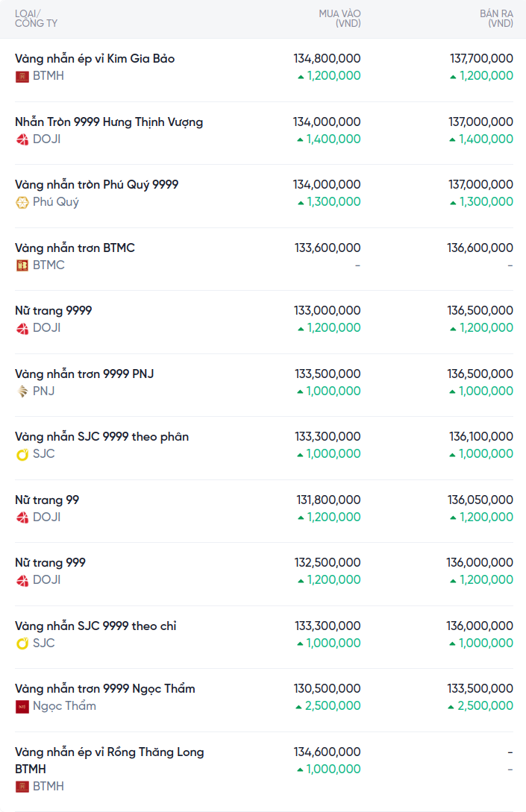Click the Ngọc Thẩm company logo
This screenshot has width=526, height=812.
tap(22, 706)
